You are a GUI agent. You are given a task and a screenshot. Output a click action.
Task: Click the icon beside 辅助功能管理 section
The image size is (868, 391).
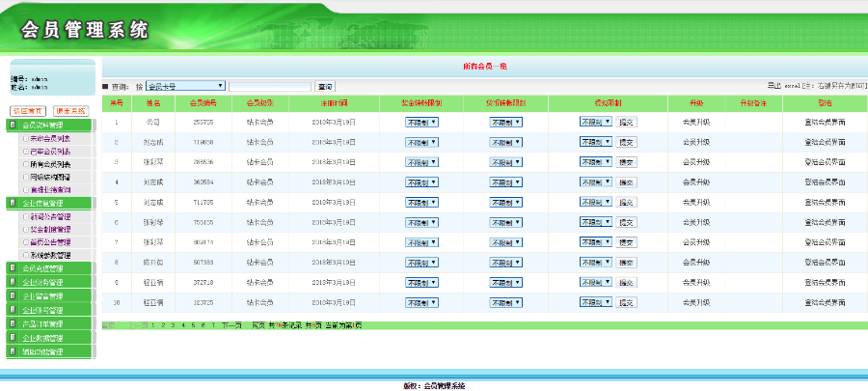click(12, 352)
